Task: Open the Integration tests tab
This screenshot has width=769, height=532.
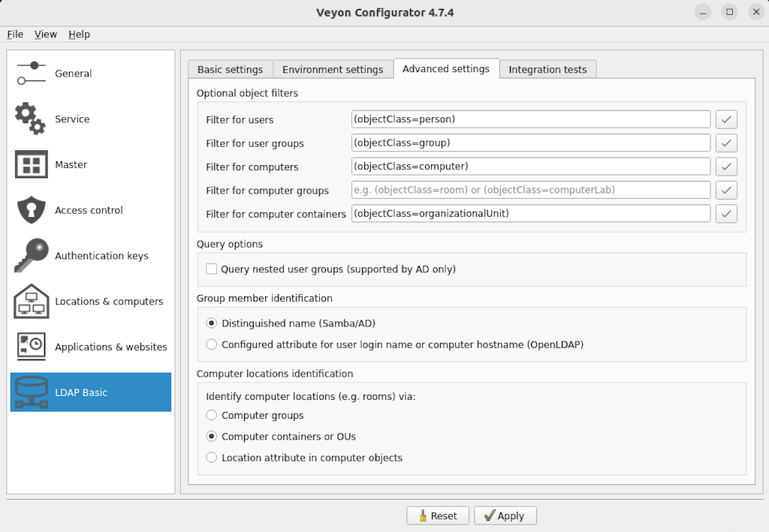Action: [547, 69]
